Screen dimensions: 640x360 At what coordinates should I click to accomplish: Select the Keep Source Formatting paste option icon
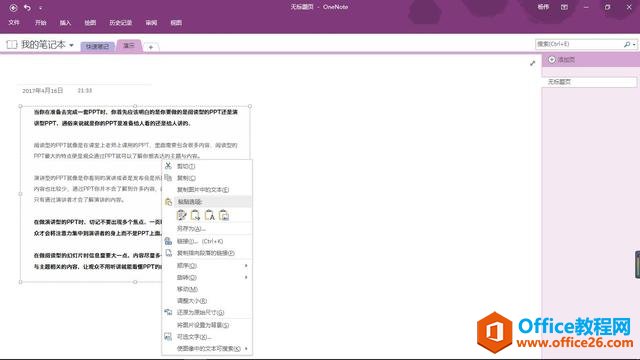tap(182, 215)
